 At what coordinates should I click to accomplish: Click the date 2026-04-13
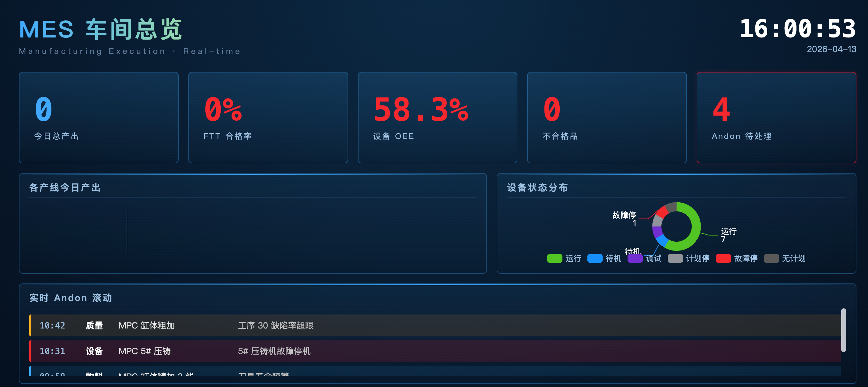coord(831,49)
